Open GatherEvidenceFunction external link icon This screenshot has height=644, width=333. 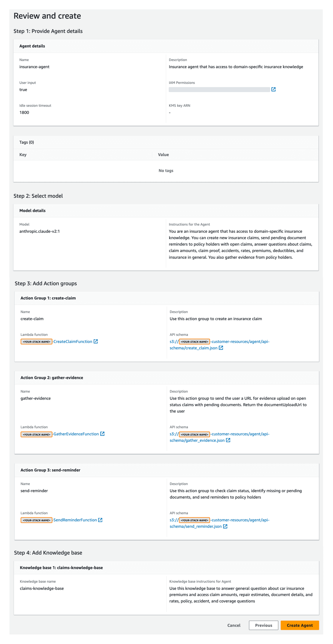point(102,434)
